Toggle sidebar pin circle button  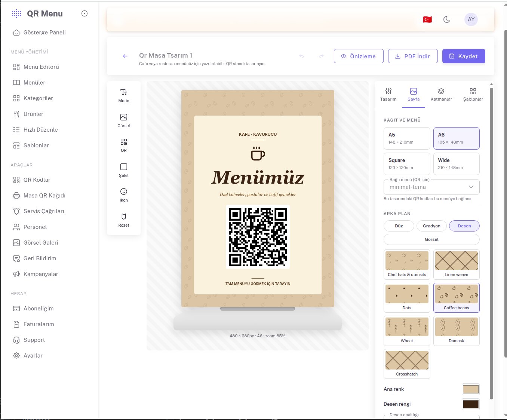[x=84, y=13]
